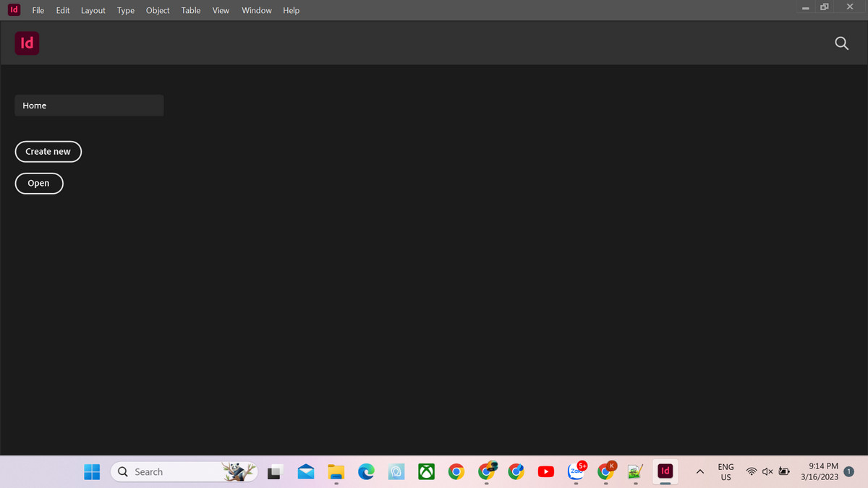Open the Window menu

tap(257, 10)
